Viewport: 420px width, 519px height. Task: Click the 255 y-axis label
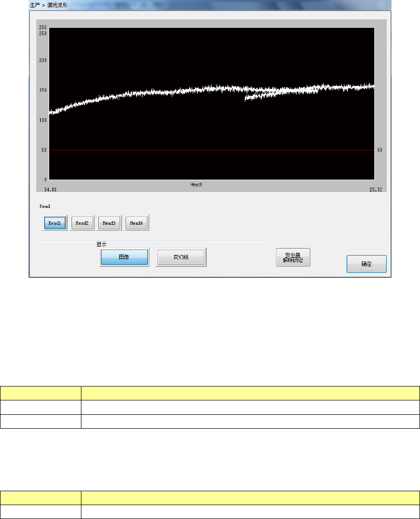(x=43, y=27)
